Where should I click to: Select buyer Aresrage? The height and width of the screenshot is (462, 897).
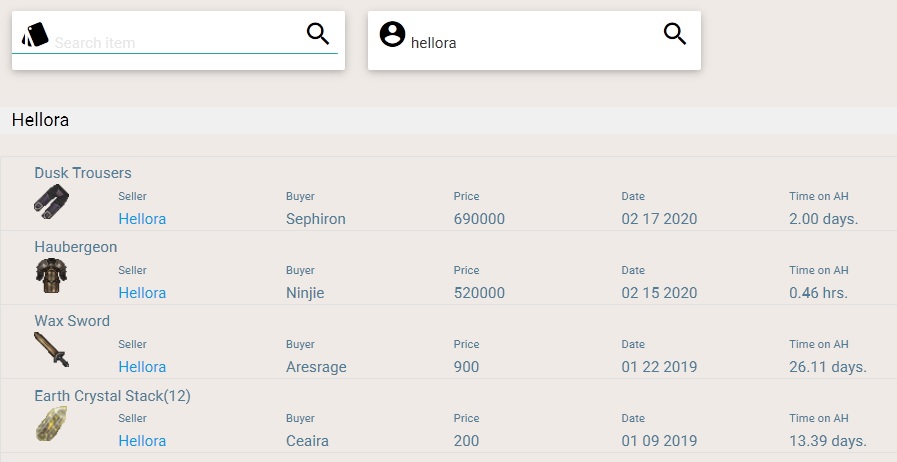[316, 367]
